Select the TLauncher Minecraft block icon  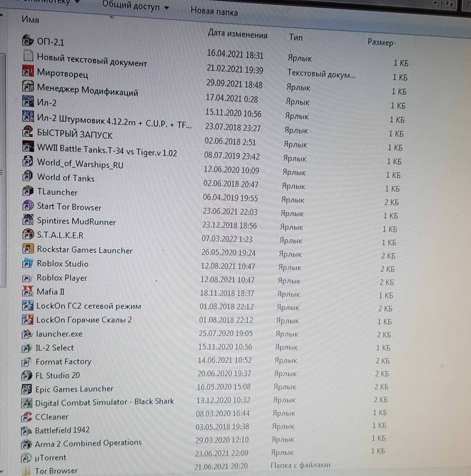[x=28, y=190]
